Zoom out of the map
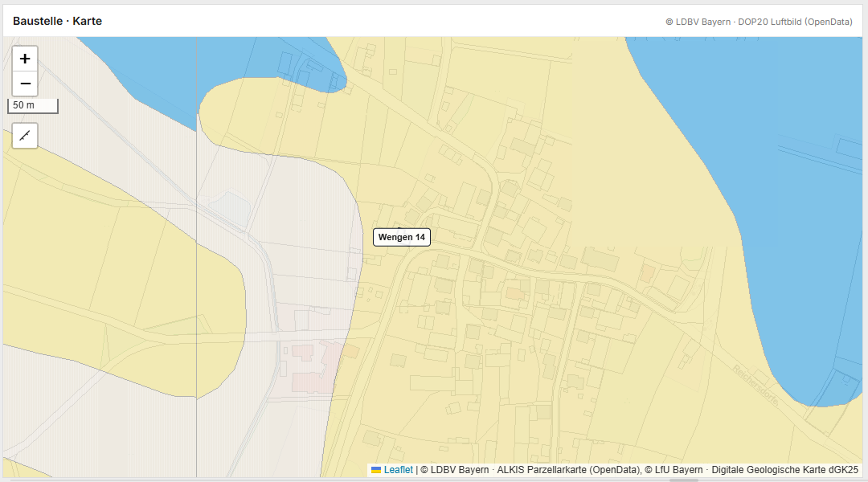 point(25,84)
